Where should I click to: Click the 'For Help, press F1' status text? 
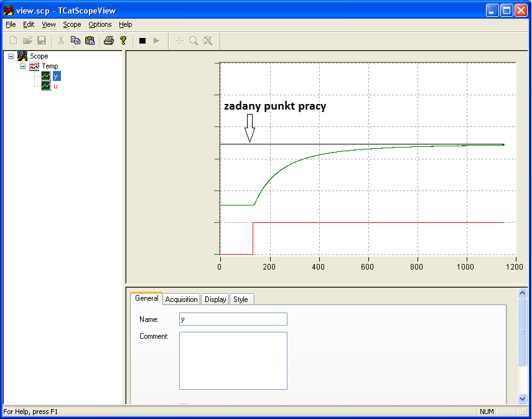30,412
